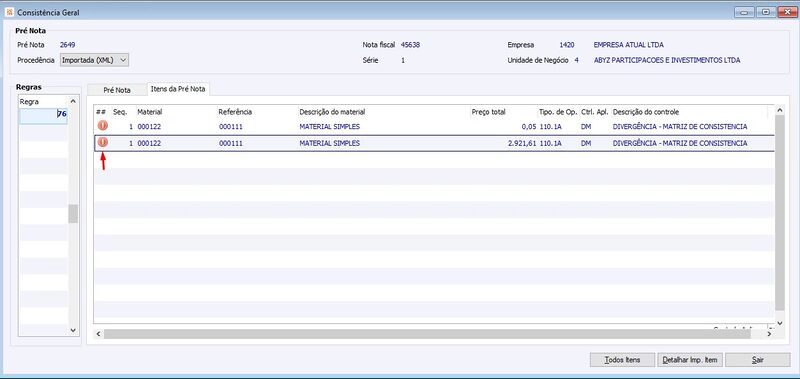Screen dimensions: 800x379
Task: Click the ## column header
Action: 101,112
